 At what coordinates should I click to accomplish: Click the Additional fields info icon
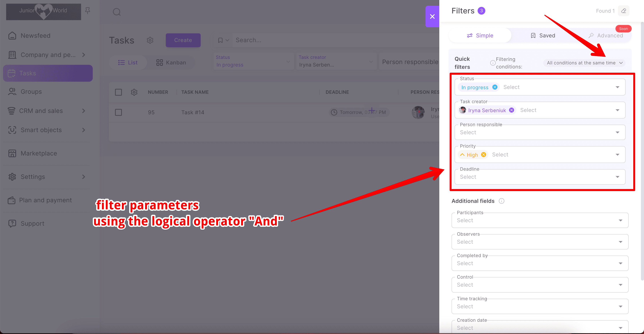(502, 201)
